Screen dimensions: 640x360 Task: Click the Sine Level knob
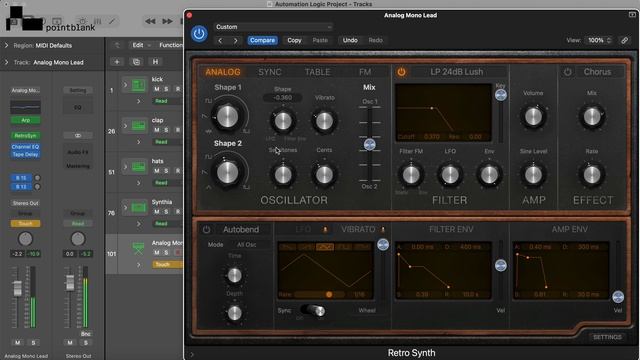tap(533, 175)
